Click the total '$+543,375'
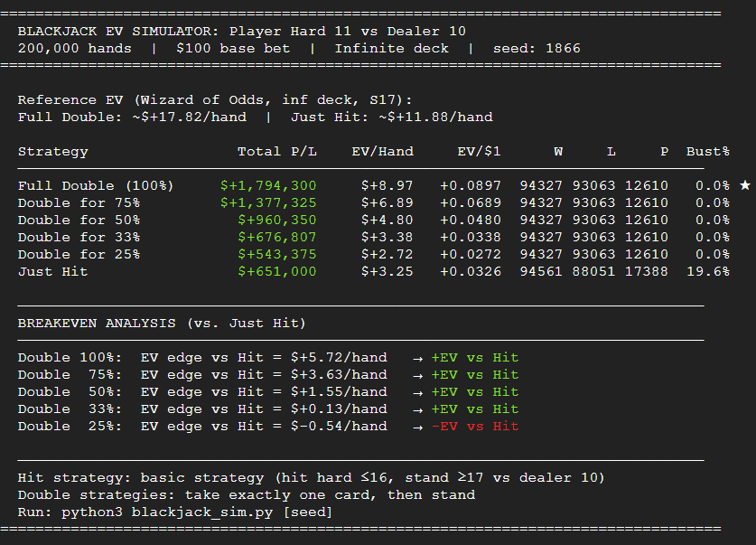The width and height of the screenshot is (756, 545). pos(277,255)
